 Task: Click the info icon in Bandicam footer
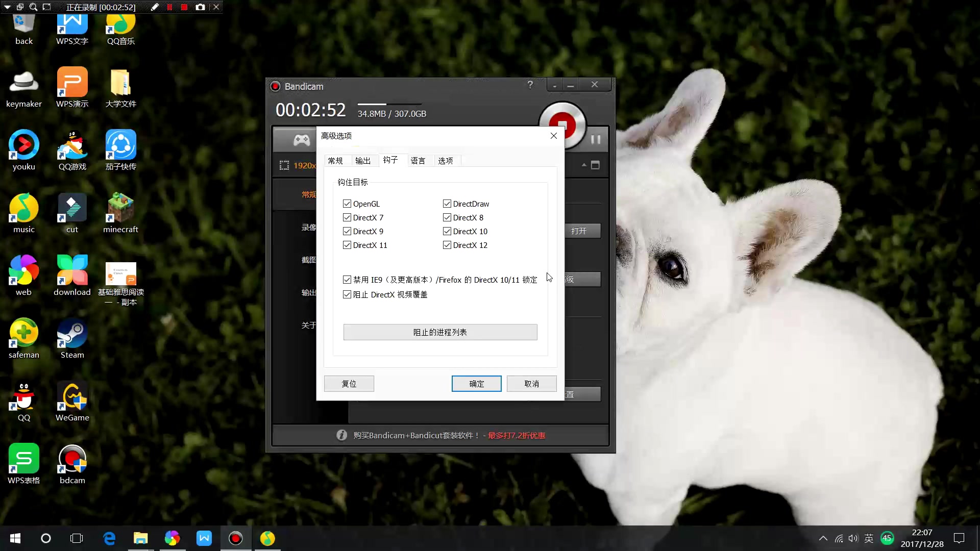[x=341, y=435]
